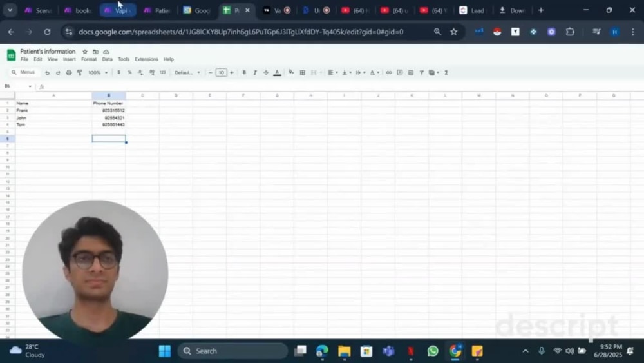Open the text color picker
Viewport: 644px width, 363px height.
277,72
